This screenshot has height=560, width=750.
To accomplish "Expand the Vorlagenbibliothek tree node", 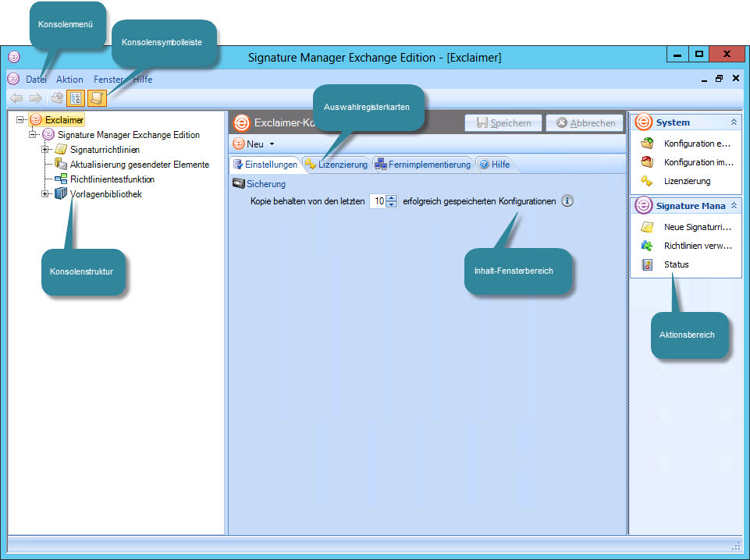I will click(x=44, y=194).
